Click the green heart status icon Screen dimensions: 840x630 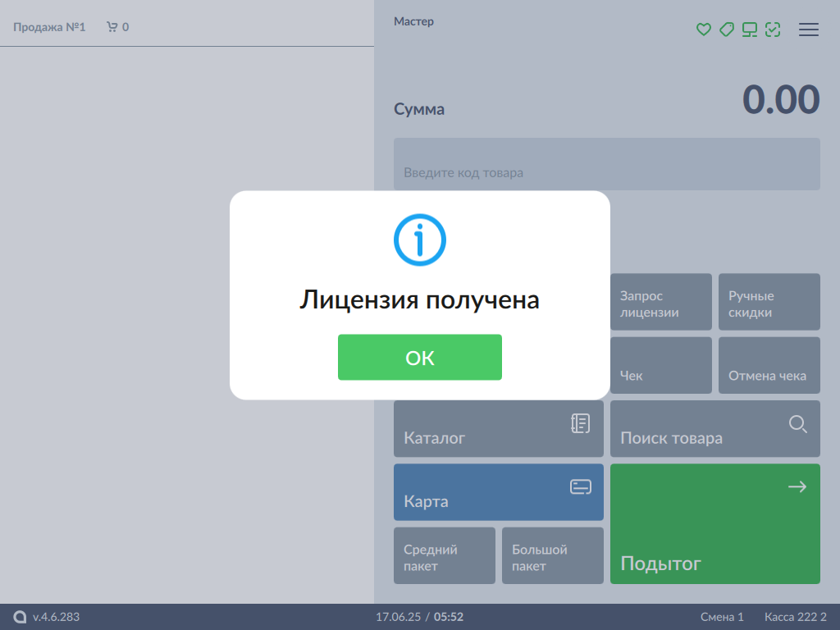[x=703, y=30]
